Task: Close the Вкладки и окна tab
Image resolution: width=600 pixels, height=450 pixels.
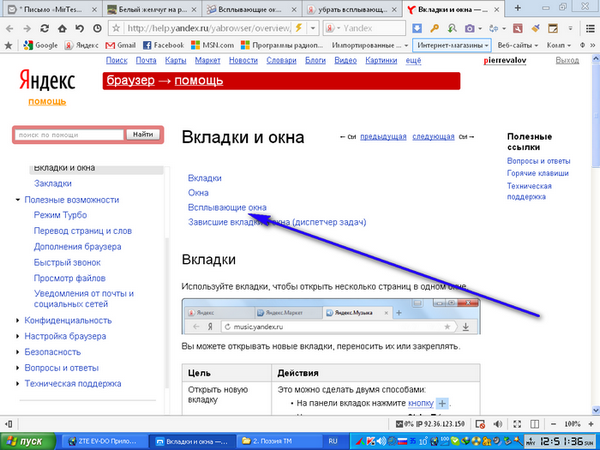Action: 497,10
